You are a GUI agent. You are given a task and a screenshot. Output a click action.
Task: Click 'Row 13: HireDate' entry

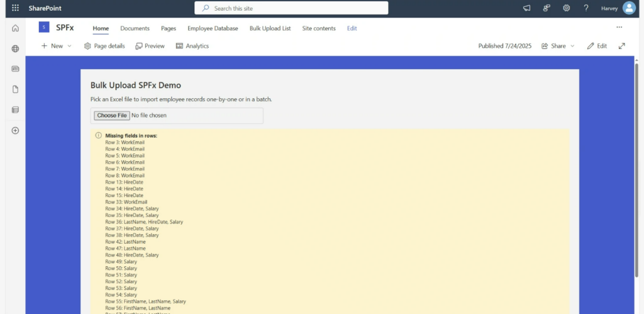(124, 182)
